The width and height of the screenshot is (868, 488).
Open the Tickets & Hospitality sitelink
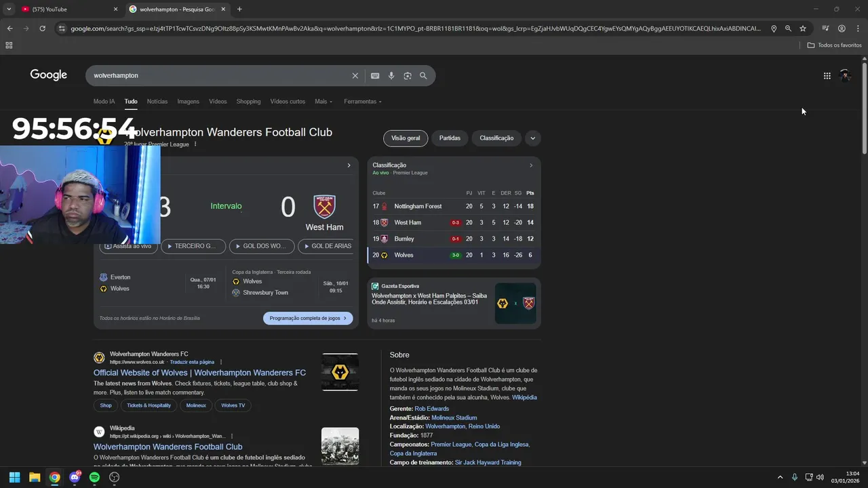click(149, 405)
